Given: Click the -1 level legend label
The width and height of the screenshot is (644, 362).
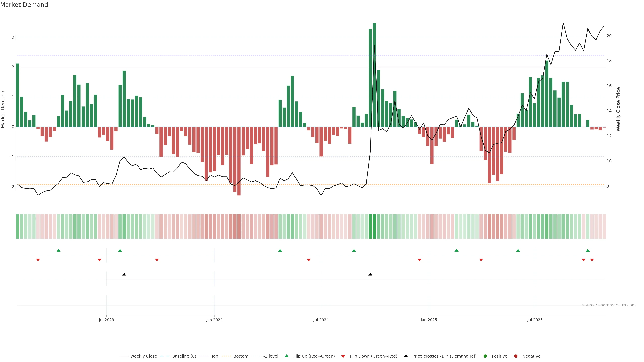Looking at the screenshot, I should click(x=271, y=356).
